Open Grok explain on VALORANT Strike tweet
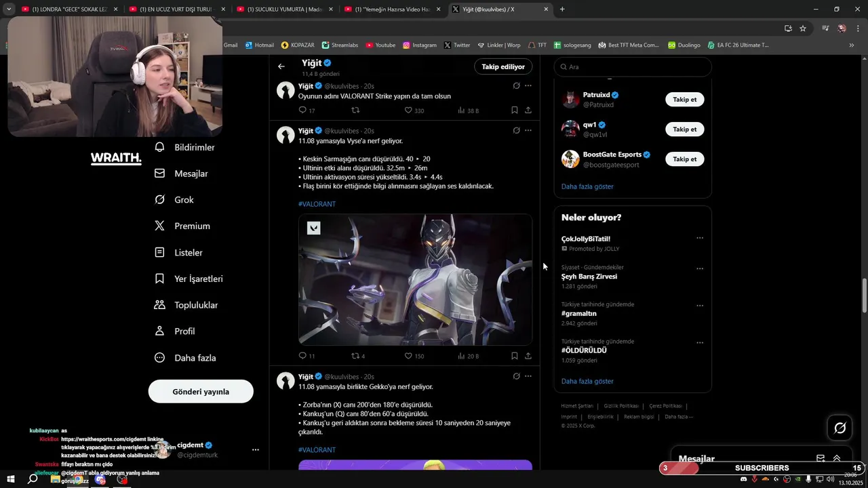Screen dimensions: 868x488 (x=516, y=86)
